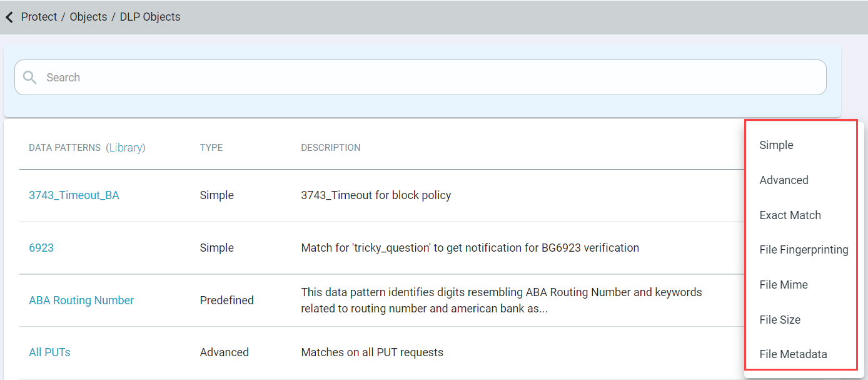
Task: Open the 6923 data pattern
Action: [x=41, y=247]
